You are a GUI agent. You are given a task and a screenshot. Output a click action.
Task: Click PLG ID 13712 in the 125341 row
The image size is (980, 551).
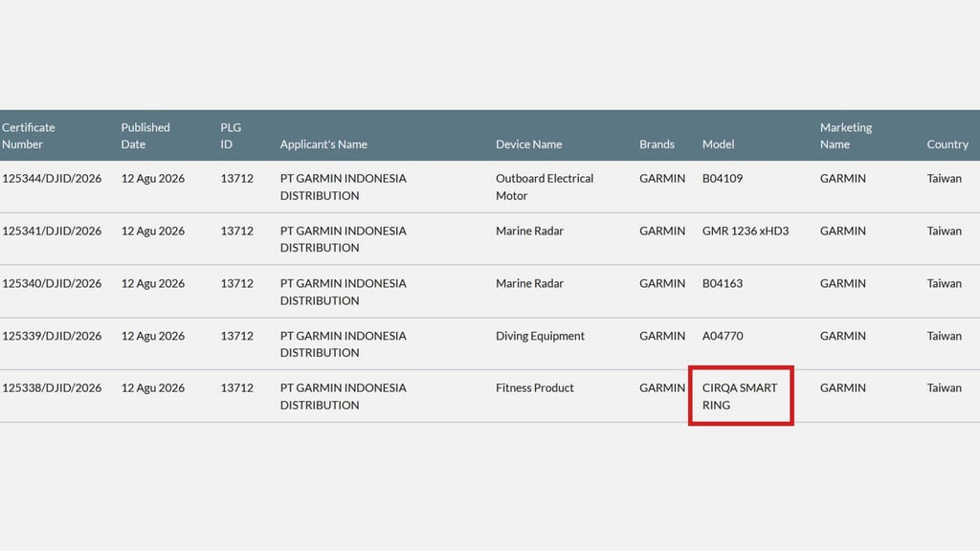point(237,231)
